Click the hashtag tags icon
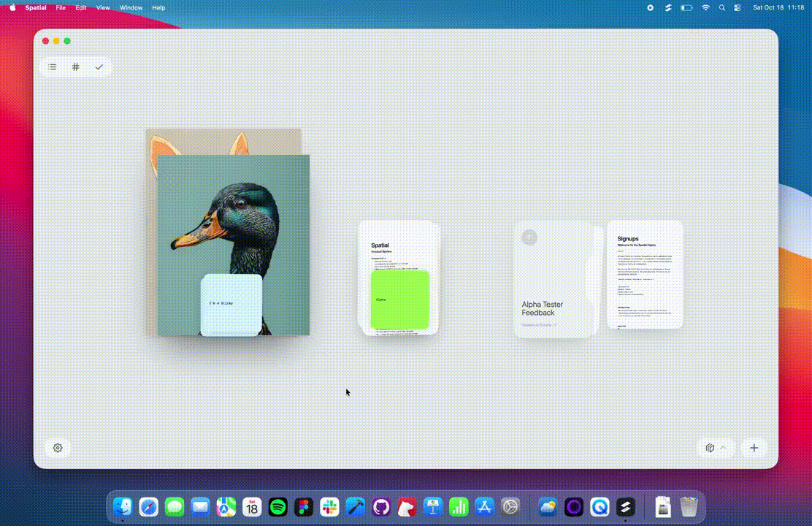The height and width of the screenshot is (526, 812). point(76,67)
